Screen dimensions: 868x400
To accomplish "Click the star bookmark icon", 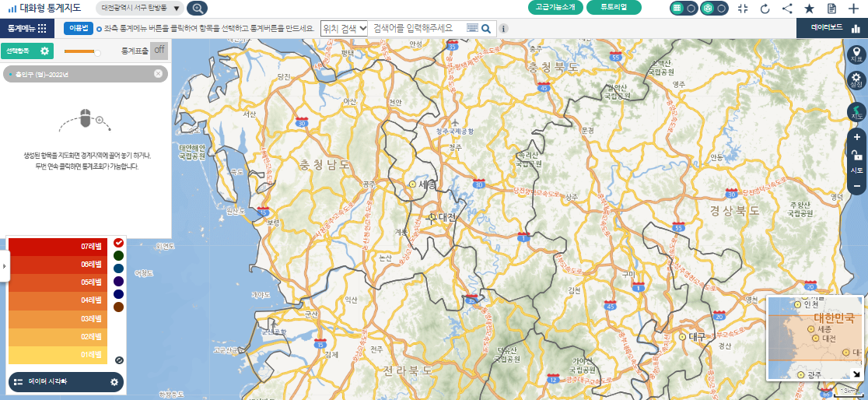I will 809,9.
